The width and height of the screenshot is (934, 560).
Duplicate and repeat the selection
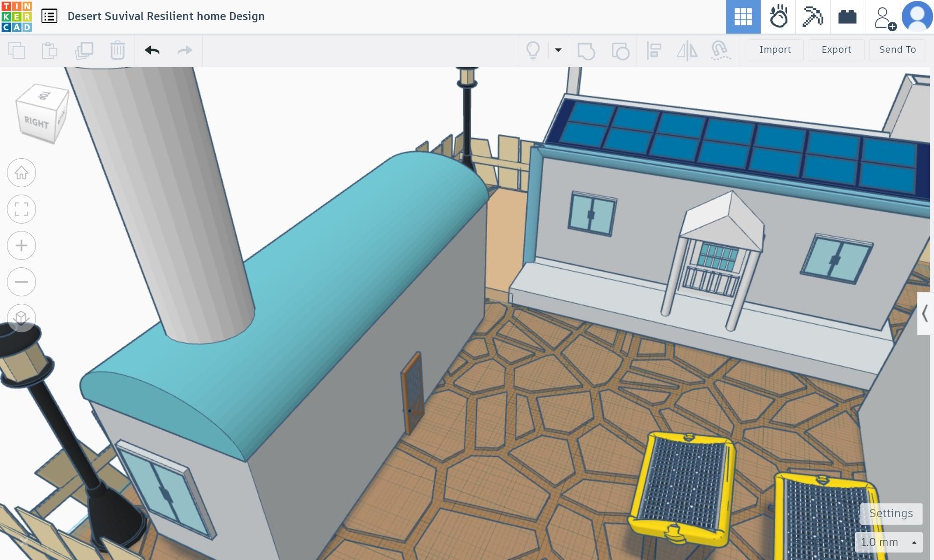[85, 50]
